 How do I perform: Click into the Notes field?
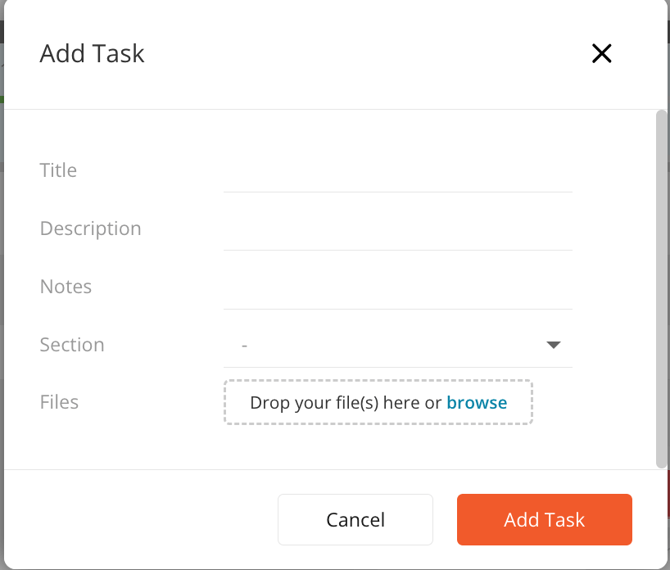pos(397,288)
